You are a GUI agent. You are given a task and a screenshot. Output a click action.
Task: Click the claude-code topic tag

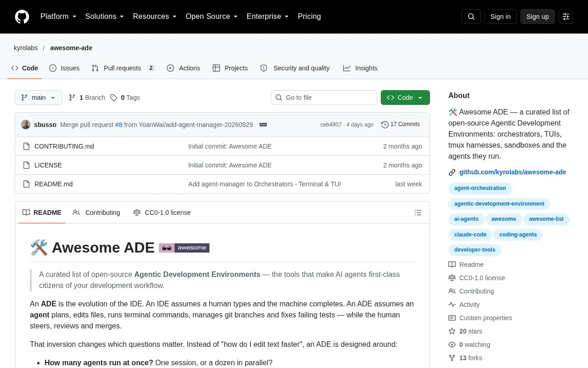pos(470,235)
